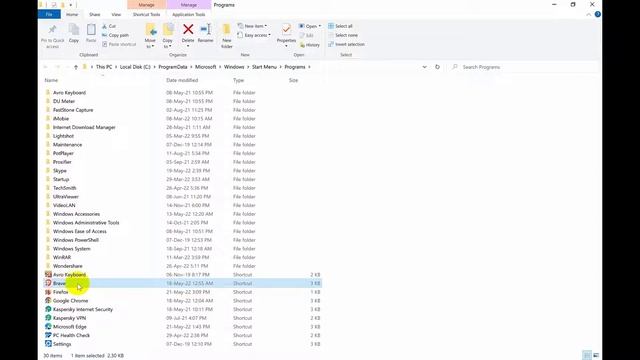This screenshot has height=360, width=640.
Task: Select the Internet Download Manager folder
Action: coord(84,127)
